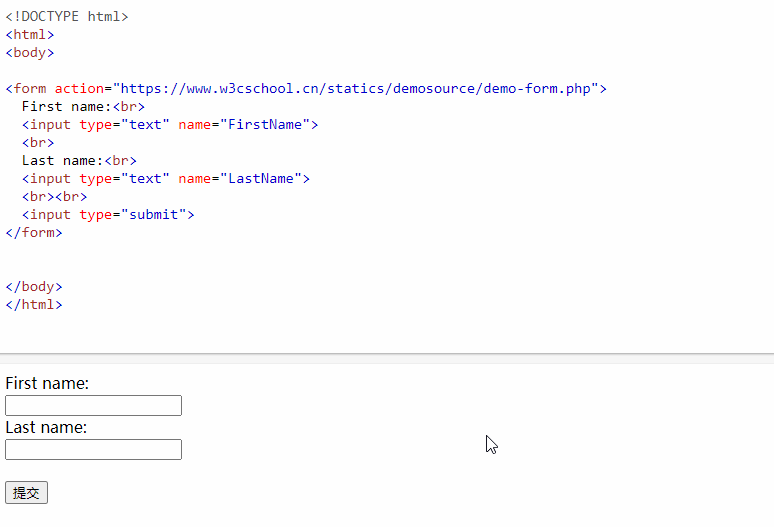Click the input name="FirstName" code line
Image resolution: width=774 pixels, height=527 pixels.
pos(170,125)
